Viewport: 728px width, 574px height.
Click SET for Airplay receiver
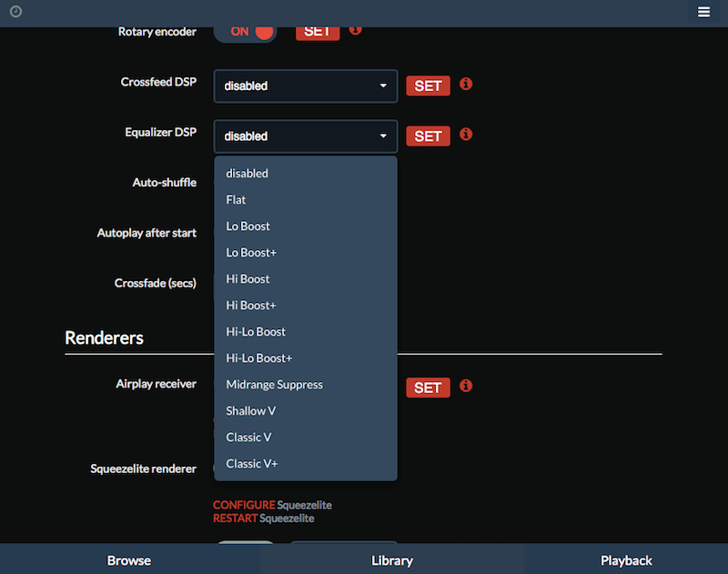click(x=428, y=388)
